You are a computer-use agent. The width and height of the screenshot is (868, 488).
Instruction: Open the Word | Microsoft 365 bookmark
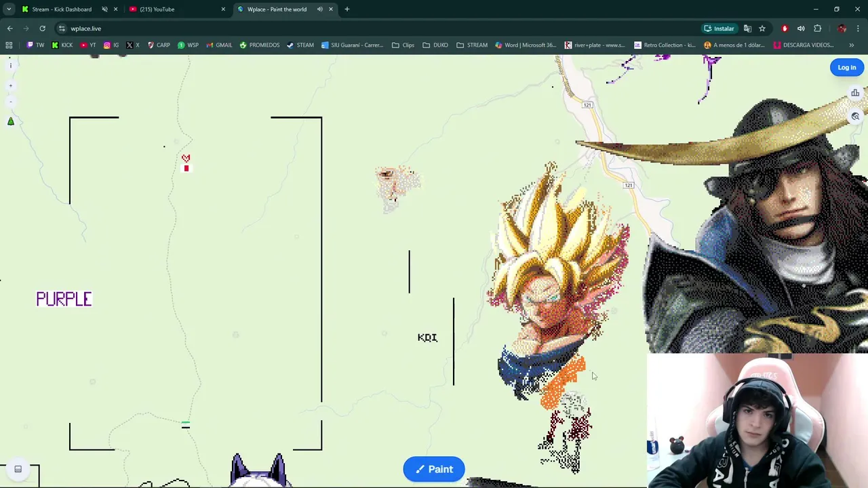click(x=526, y=45)
